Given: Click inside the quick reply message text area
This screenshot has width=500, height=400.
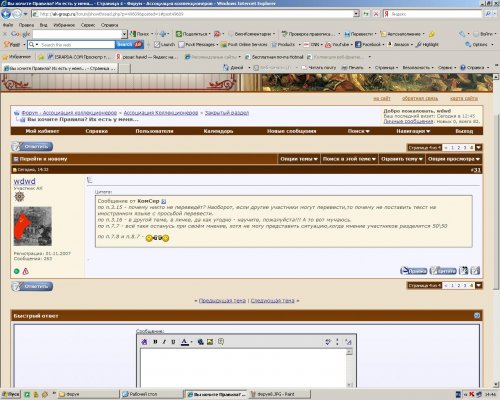Looking at the screenshot, I should click(x=243, y=368).
